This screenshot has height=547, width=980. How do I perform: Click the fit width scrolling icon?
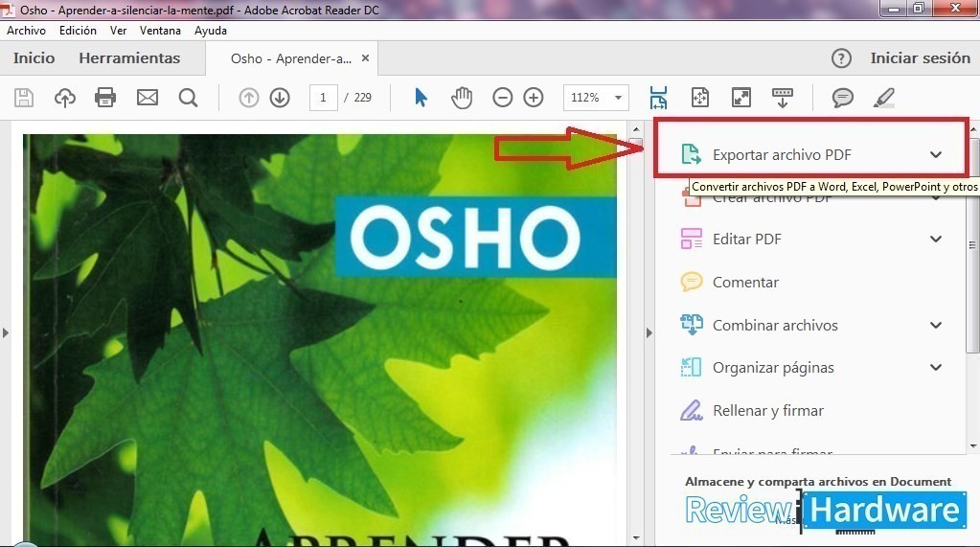[658, 98]
